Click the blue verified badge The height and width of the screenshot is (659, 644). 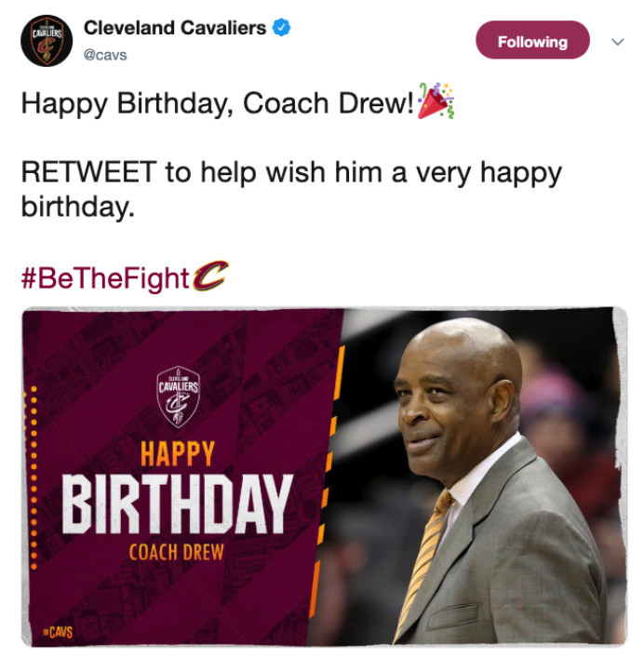(x=281, y=28)
